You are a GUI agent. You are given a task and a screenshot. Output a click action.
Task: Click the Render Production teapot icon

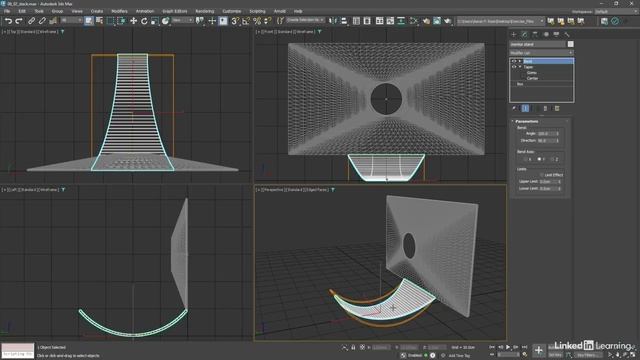pyautogui.click(x=448, y=21)
